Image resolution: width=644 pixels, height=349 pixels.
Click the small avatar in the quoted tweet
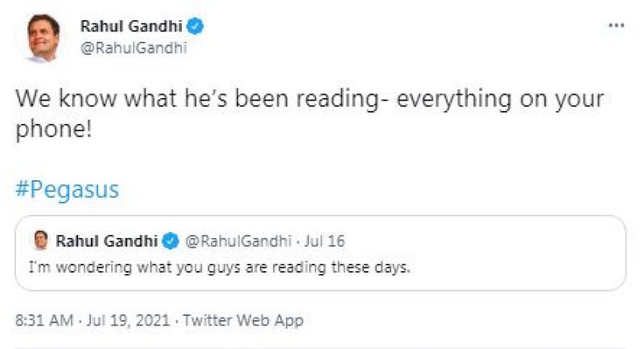click(x=39, y=240)
